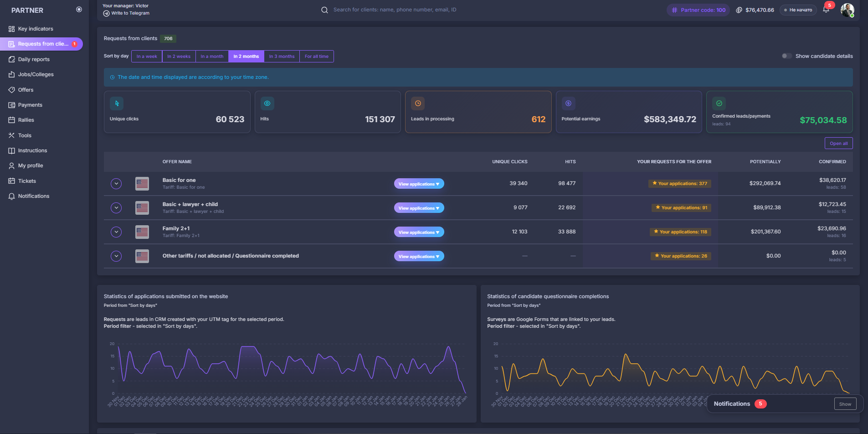Image resolution: width=868 pixels, height=434 pixels.
Task: Collapse the sidebar using the circle toggle
Action: tap(79, 9)
